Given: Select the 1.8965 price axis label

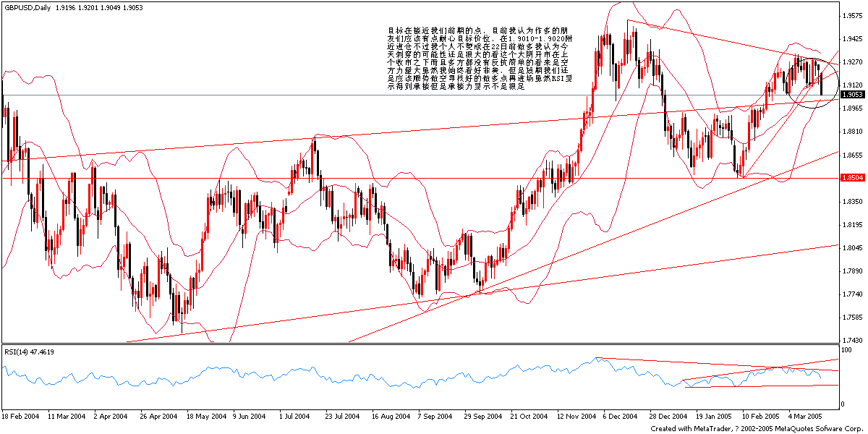Looking at the screenshot, I should (x=854, y=109).
